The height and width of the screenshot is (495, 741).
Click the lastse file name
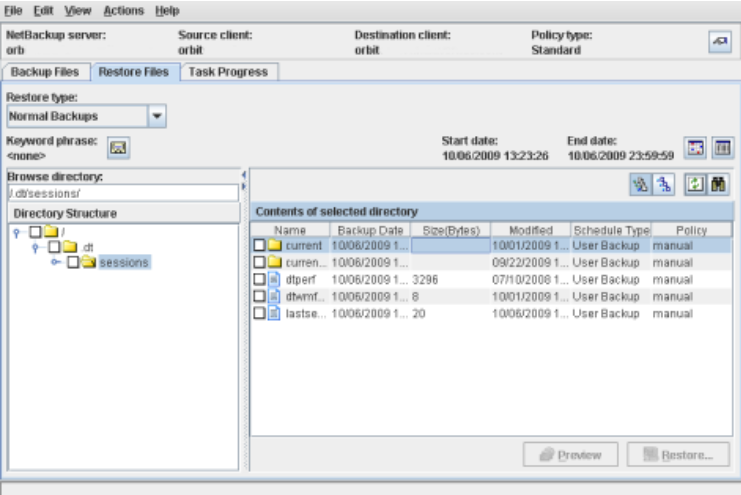306,313
